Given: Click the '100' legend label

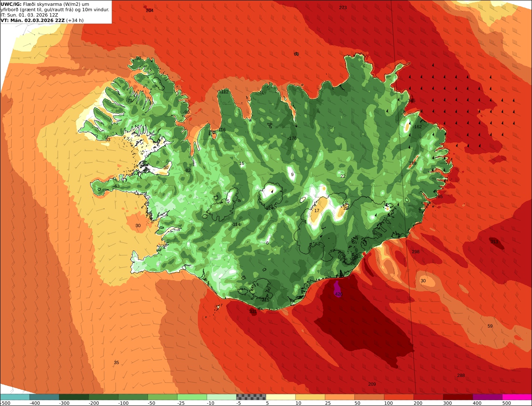Looking at the screenshot, I should point(388,403).
